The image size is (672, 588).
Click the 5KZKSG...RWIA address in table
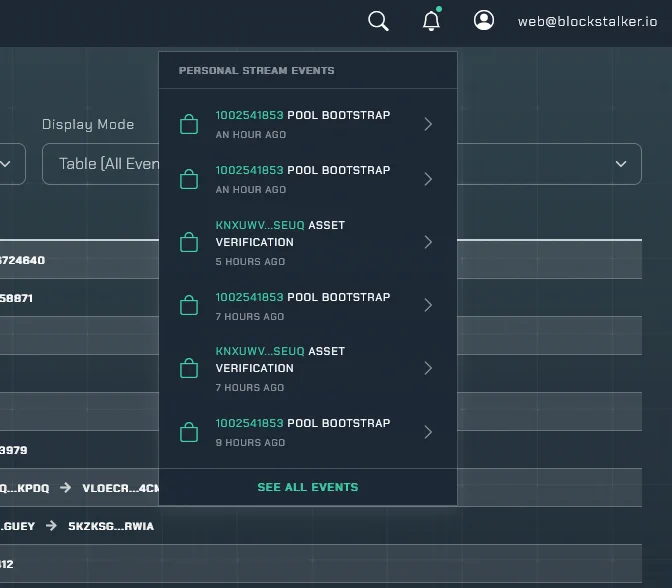coord(111,526)
